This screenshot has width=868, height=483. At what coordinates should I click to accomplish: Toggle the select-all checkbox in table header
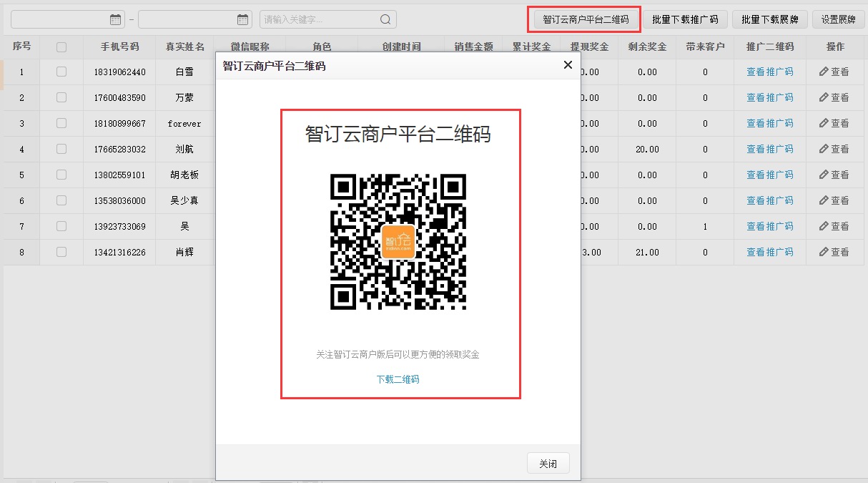pyautogui.click(x=61, y=47)
